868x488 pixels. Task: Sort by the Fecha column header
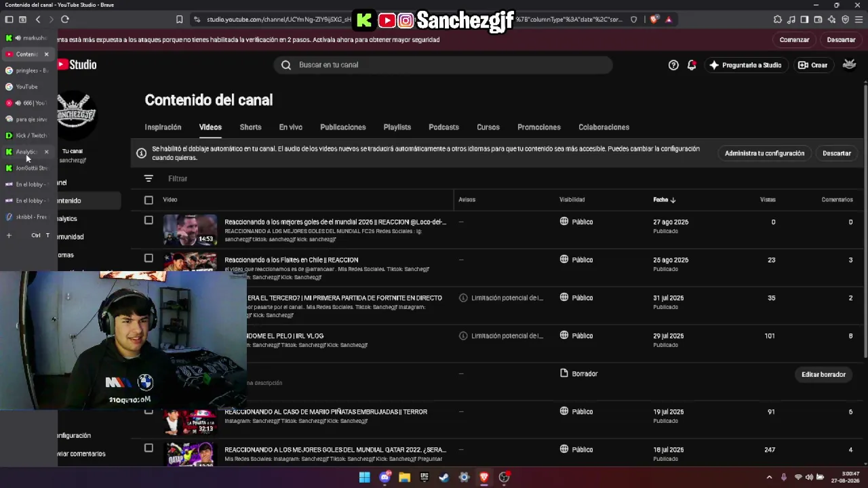click(x=665, y=200)
